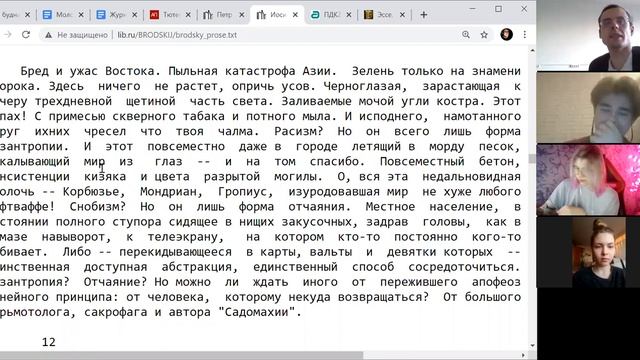Click the 'Не защищено' security label
640x360 pixels.
pyautogui.click(x=82, y=35)
